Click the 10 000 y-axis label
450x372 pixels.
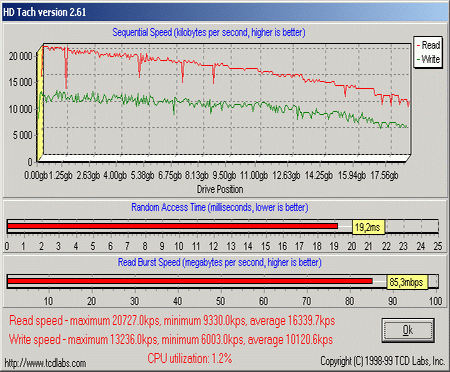coord(20,109)
